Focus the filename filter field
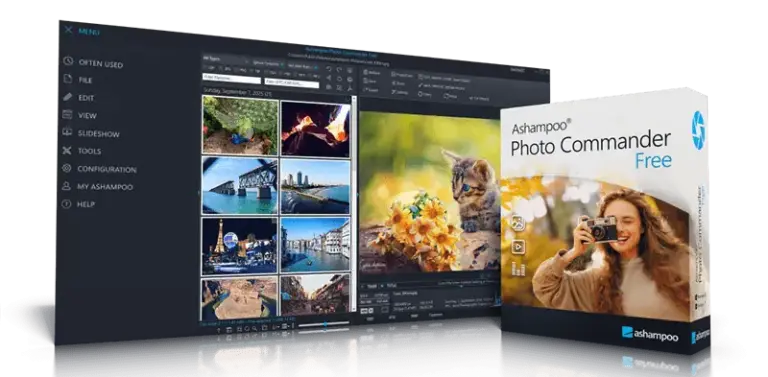 point(231,78)
